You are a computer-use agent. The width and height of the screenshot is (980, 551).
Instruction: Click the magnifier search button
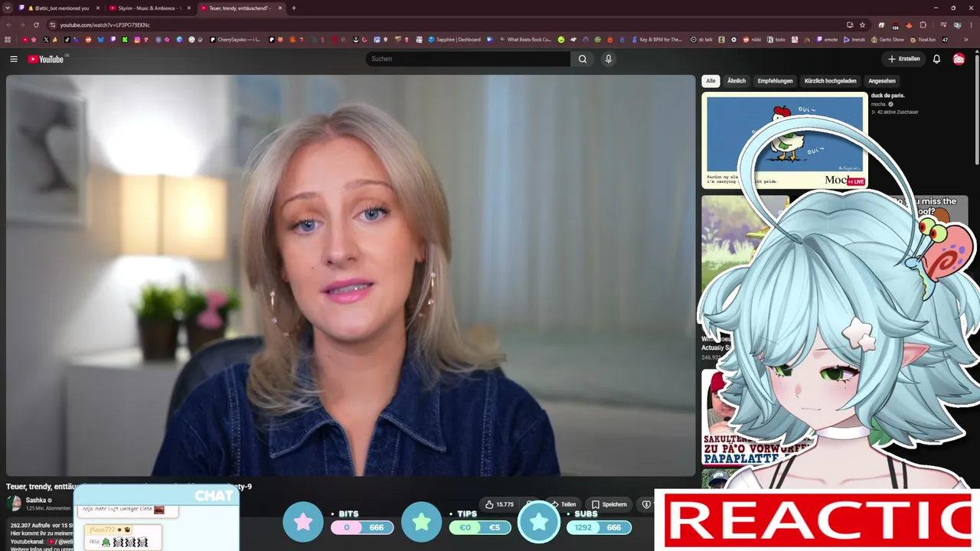[583, 59]
